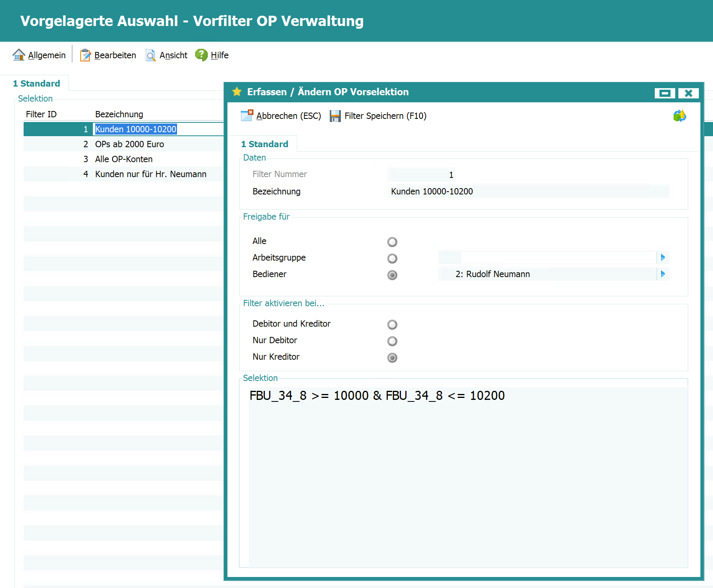
Task: Click the star icon in dialog title bar
Action: (x=237, y=92)
